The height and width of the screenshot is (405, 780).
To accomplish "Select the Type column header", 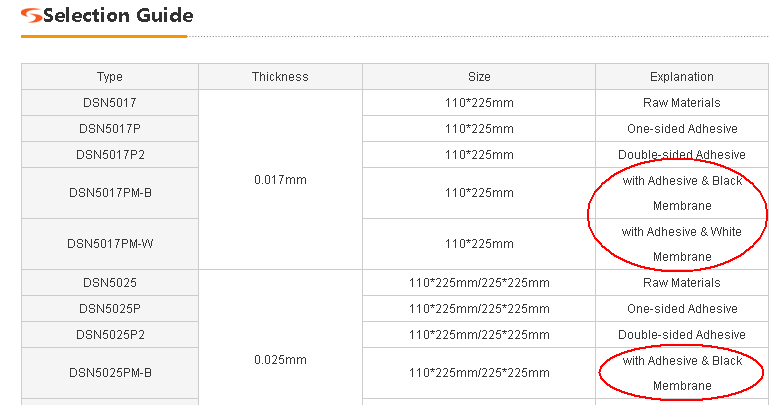I will click(x=110, y=77).
